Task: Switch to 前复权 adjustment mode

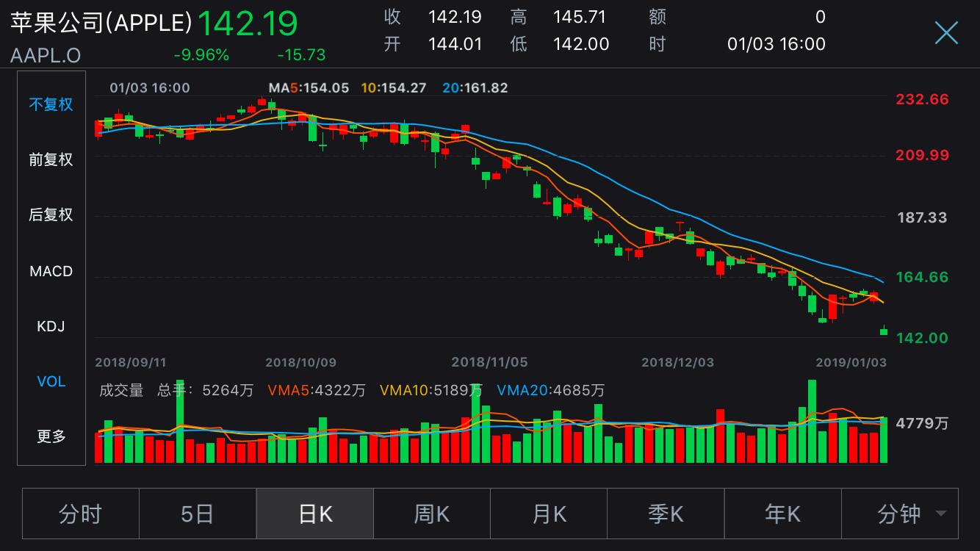Action: coord(51,159)
